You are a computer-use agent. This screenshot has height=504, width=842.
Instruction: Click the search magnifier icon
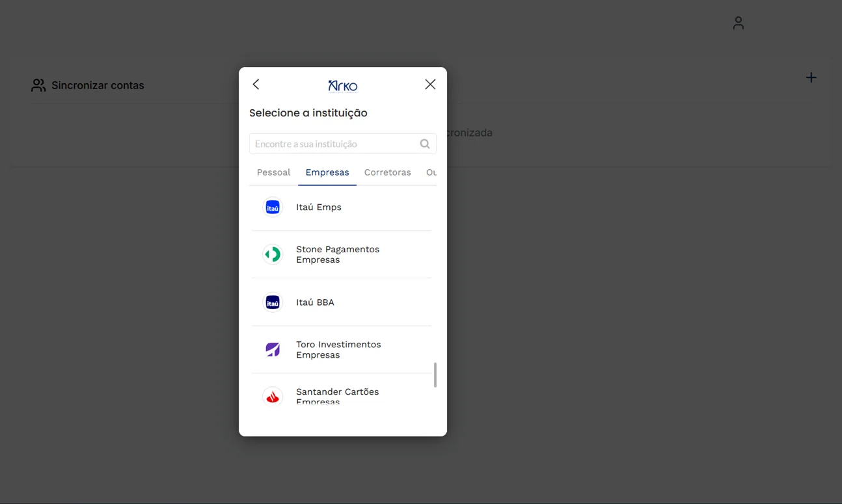pyautogui.click(x=425, y=144)
